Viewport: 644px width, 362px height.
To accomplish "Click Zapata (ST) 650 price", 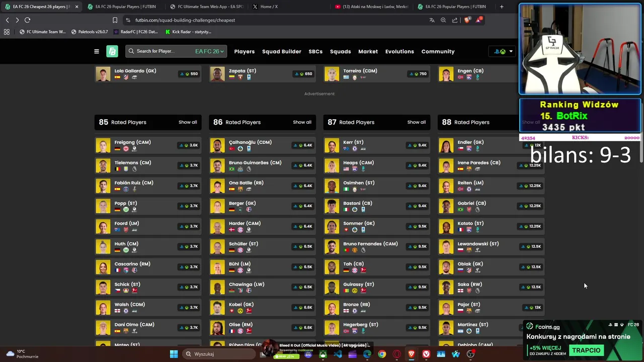I will pos(305,74).
